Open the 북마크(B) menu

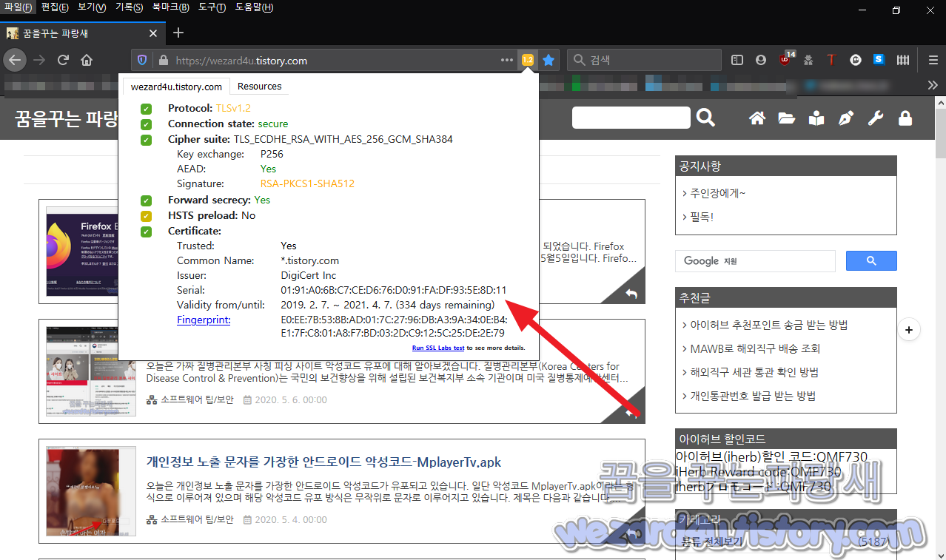(170, 7)
